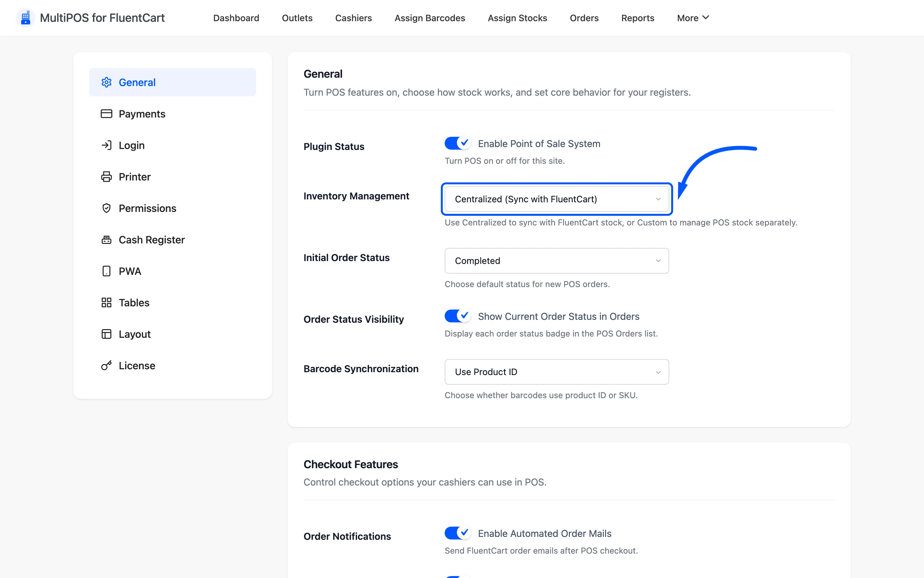The width and height of the screenshot is (924, 578).
Task: Click the Cash Register icon
Action: point(107,240)
